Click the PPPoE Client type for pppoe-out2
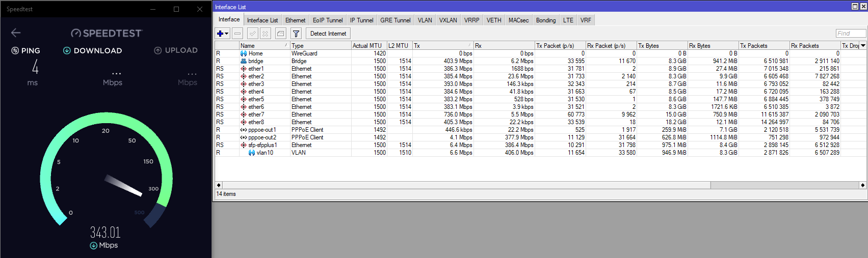Image resolution: width=868 pixels, height=258 pixels. pos(307,137)
